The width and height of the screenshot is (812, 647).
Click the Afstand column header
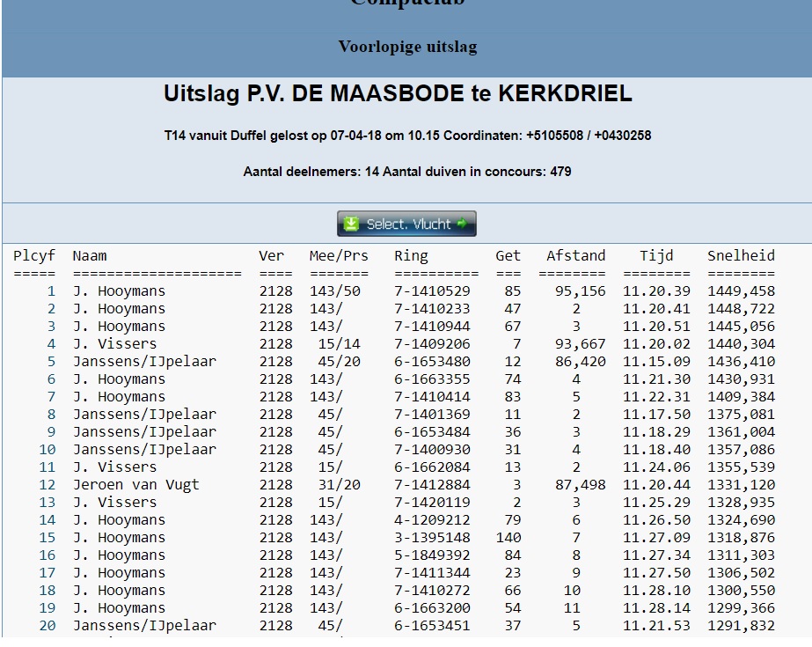[575, 256]
